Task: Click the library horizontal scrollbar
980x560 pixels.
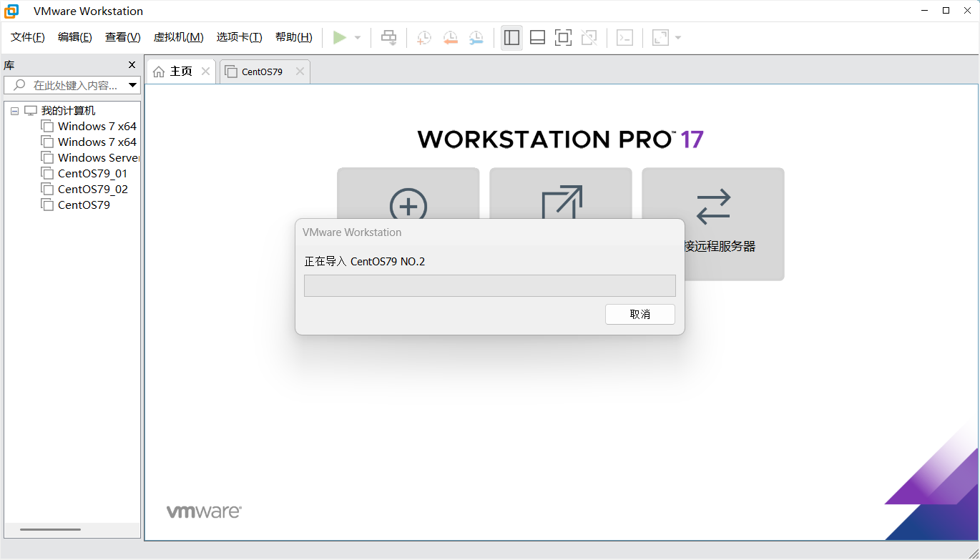Action: tap(50, 529)
